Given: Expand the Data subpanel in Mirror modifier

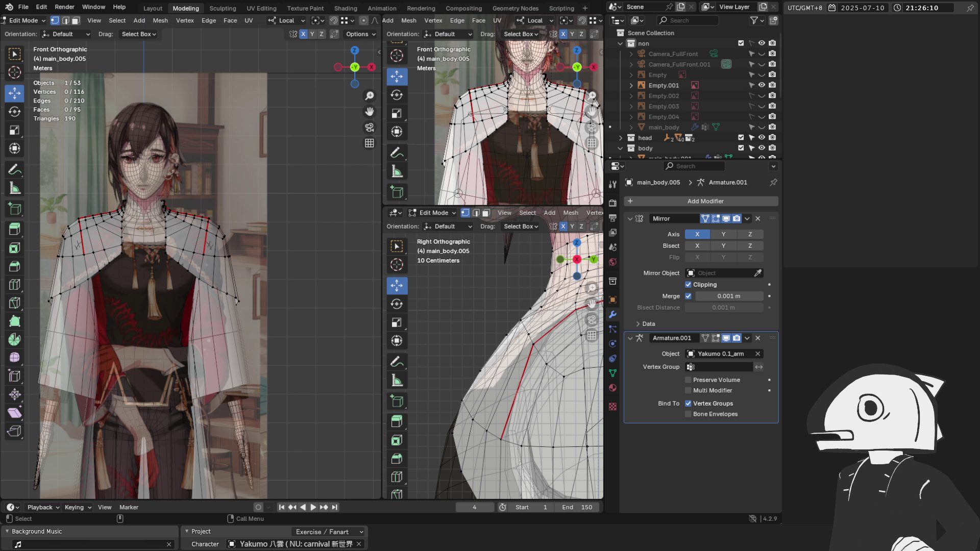Looking at the screenshot, I should (x=638, y=324).
